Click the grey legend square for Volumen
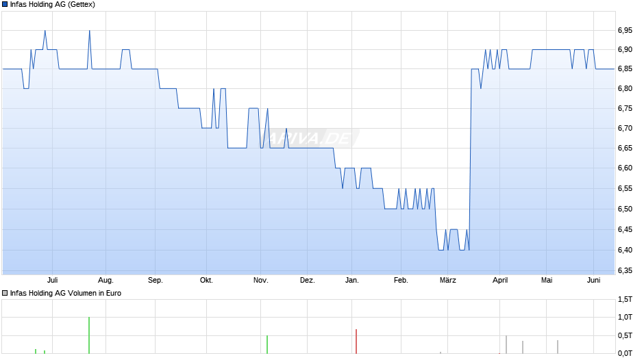This screenshot has height=360, width=644. [5, 293]
